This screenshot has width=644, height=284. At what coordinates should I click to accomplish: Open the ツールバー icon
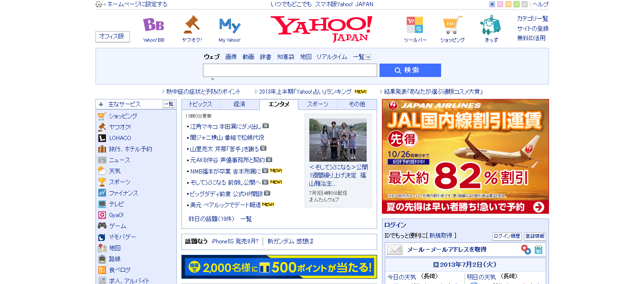coord(414,25)
